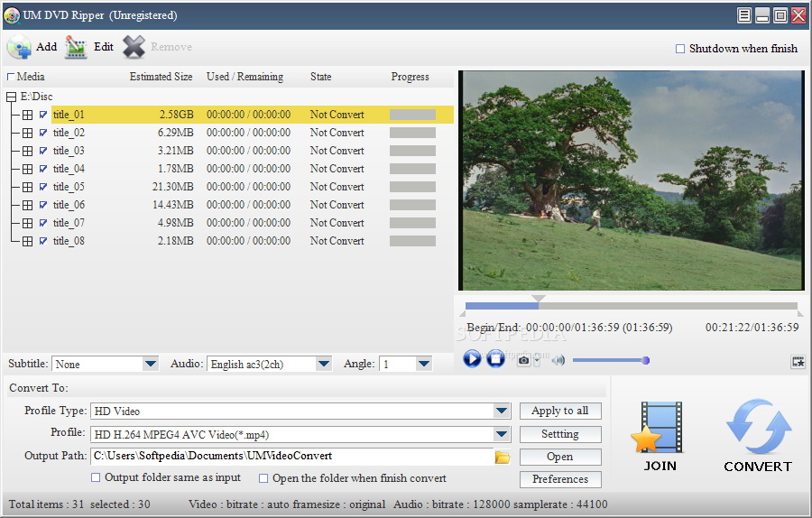Mute audio using the speaker icon
This screenshot has height=518, width=812.
click(558, 360)
